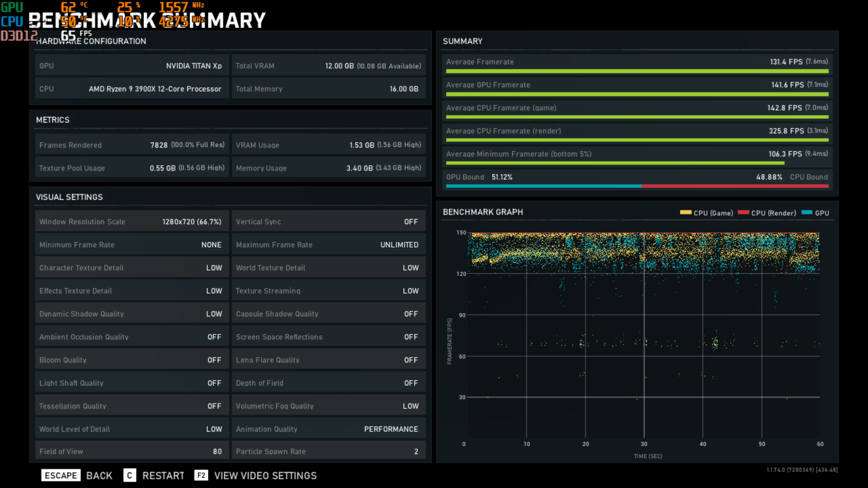This screenshot has height=488, width=868.
Task: Select the Dynamic Shadow Quality row
Action: click(x=132, y=314)
